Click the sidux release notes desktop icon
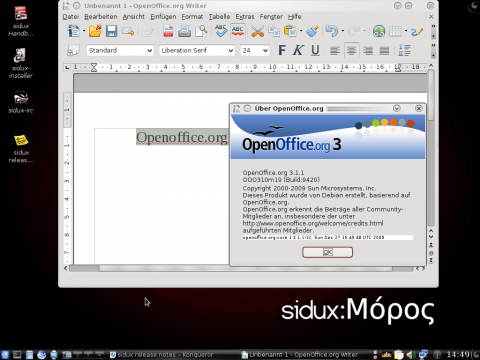This screenshot has height=360, width=480. (21, 149)
